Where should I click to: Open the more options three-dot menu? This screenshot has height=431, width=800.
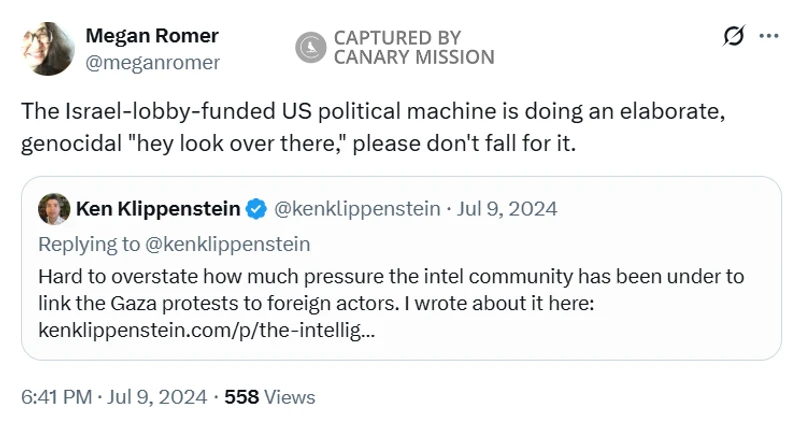769,36
